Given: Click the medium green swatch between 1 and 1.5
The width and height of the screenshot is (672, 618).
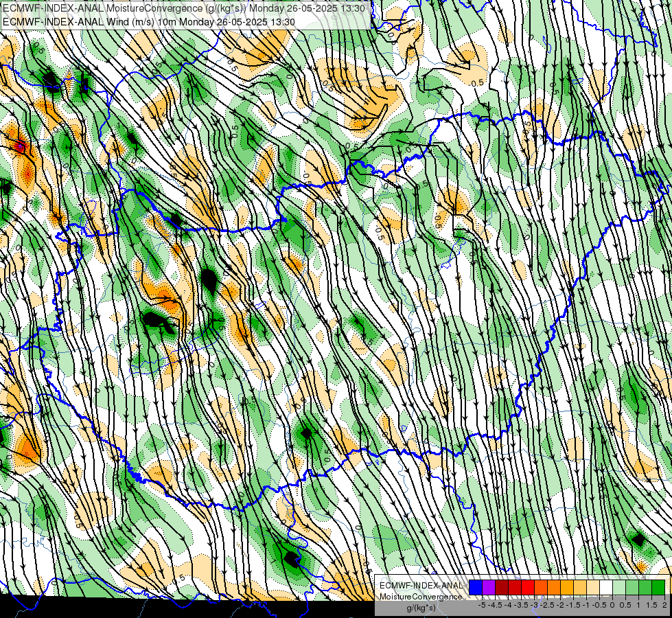Looking at the screenshot, I should tap(645, 587).
